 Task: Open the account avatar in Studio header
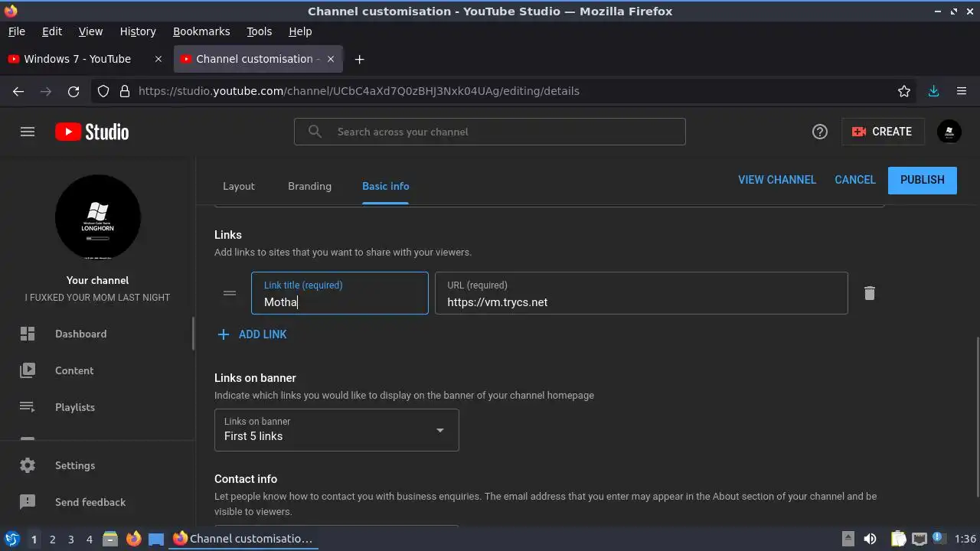point(949,132)
